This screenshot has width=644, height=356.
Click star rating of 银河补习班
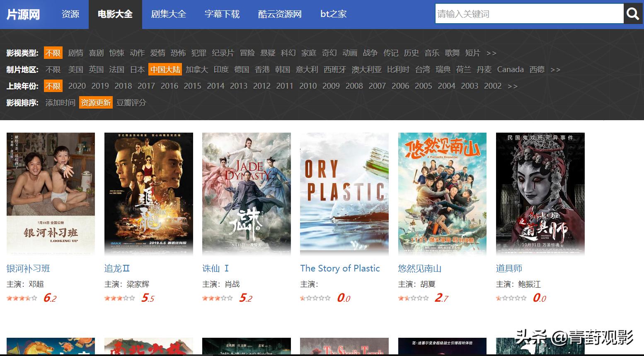(22, 298)
